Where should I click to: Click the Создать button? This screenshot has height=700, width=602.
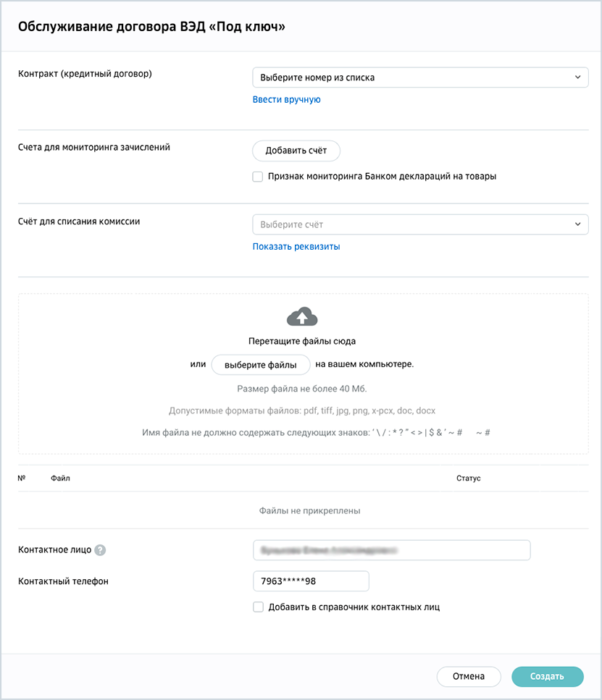point(548,676)
